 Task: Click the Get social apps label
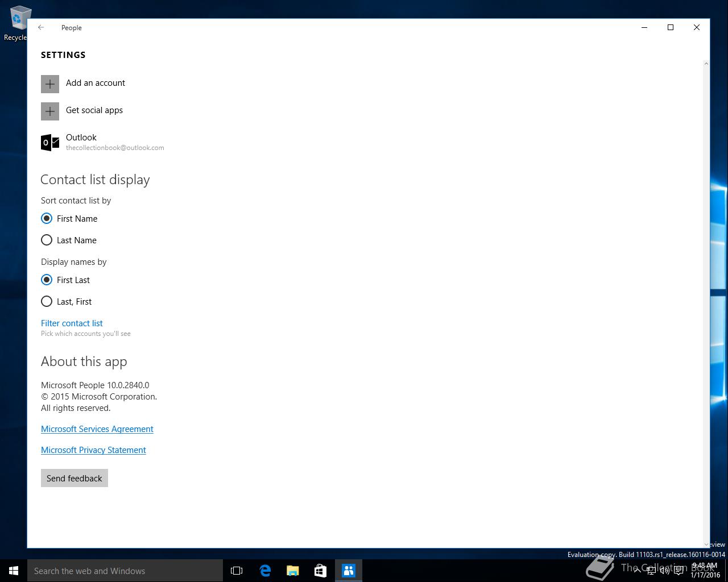coord(94,110)
